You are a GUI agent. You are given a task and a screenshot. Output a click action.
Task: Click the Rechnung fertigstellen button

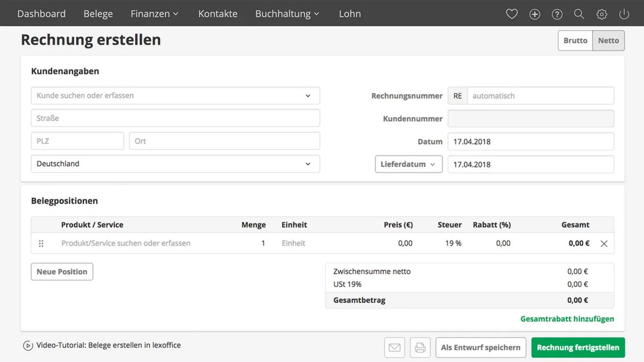click(x=578, y=348)
